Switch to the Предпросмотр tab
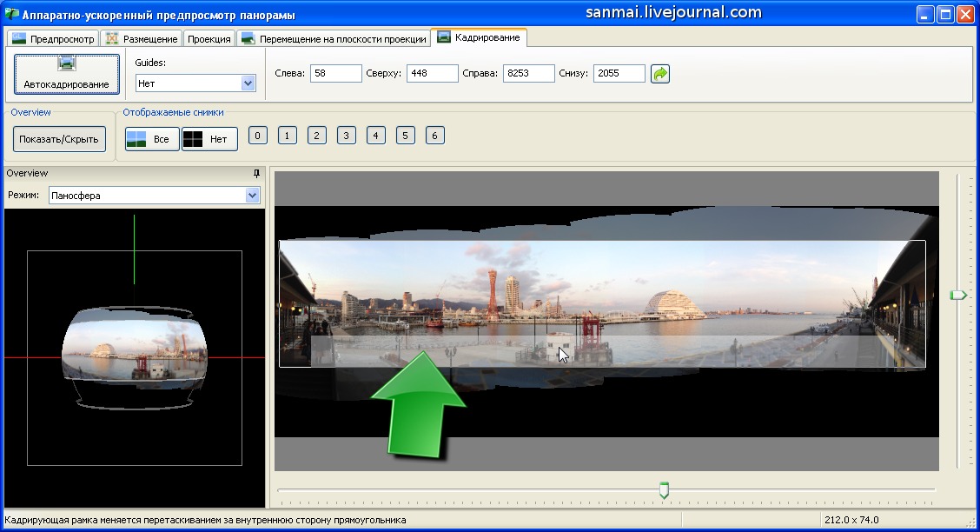980x532 pixels. point(53,39)
